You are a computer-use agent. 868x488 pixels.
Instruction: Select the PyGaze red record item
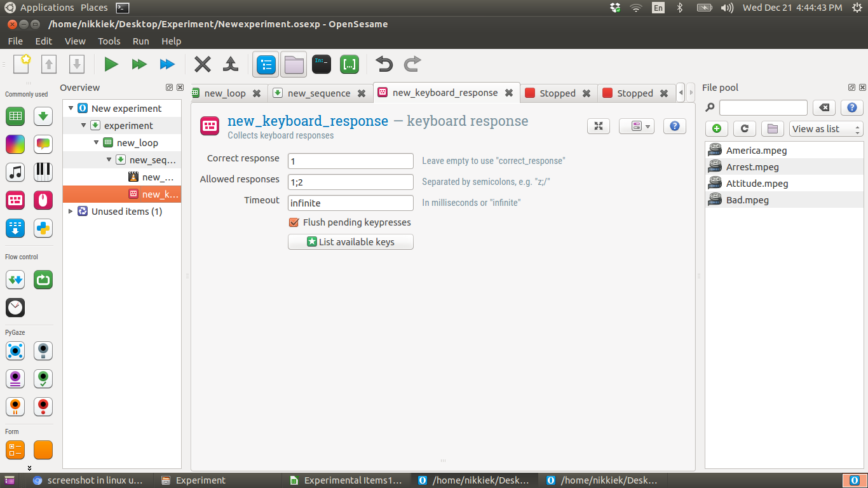point(43,407)
